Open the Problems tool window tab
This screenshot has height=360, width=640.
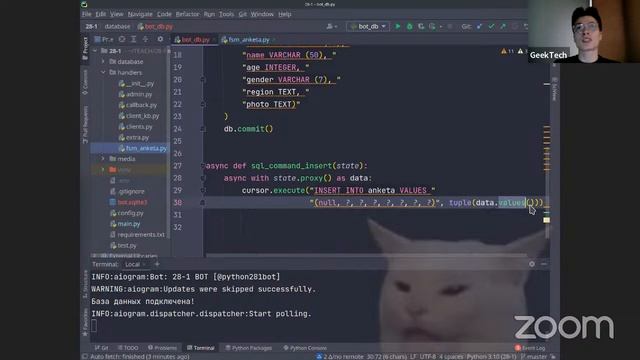pos(162,348)
